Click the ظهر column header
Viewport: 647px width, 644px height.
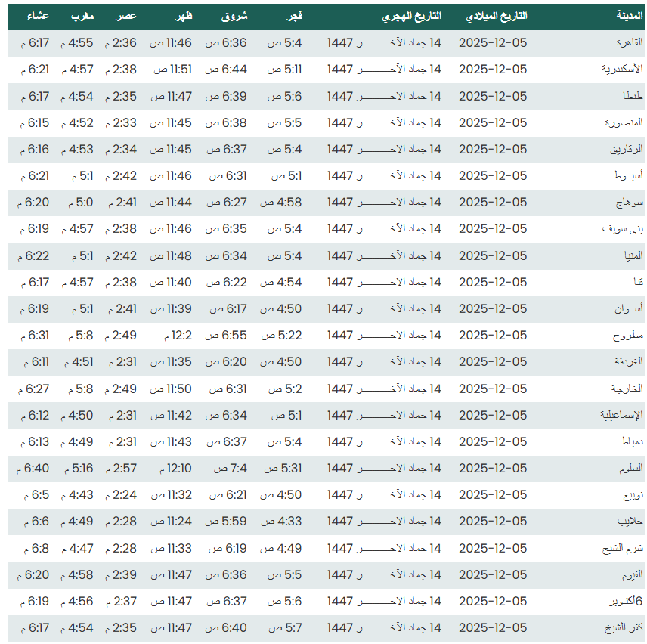click(x=181, y=17)
